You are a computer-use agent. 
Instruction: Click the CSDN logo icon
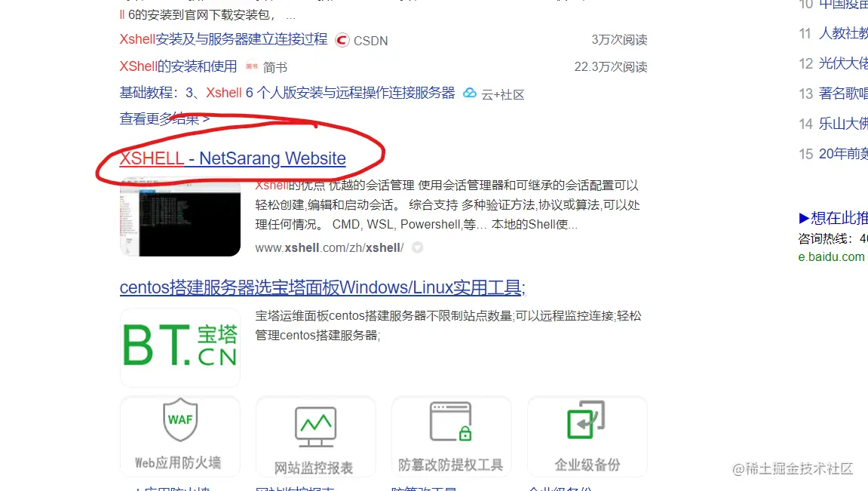pos(342,41)
